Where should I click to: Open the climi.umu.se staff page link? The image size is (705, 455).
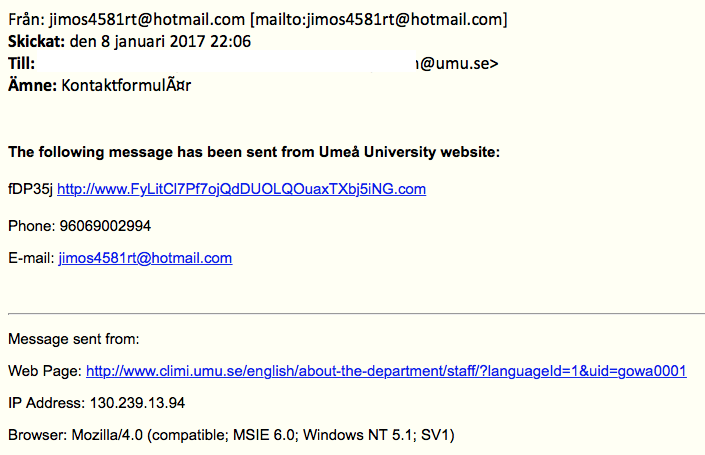[x=386, y=371]
